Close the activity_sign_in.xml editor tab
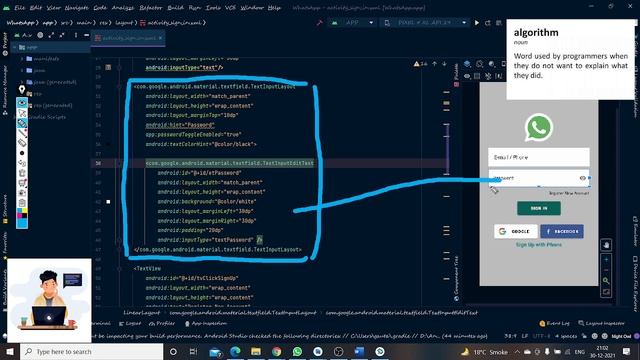640x360 pixels. pos(160,38)
